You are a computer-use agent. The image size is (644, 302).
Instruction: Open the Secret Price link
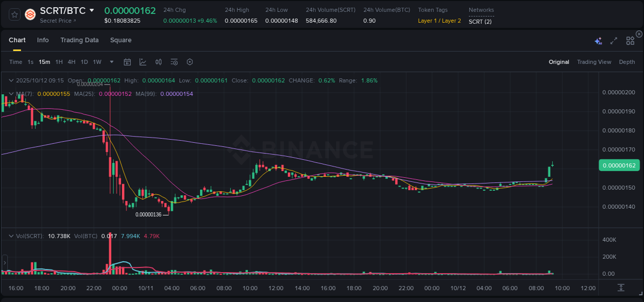57,21
